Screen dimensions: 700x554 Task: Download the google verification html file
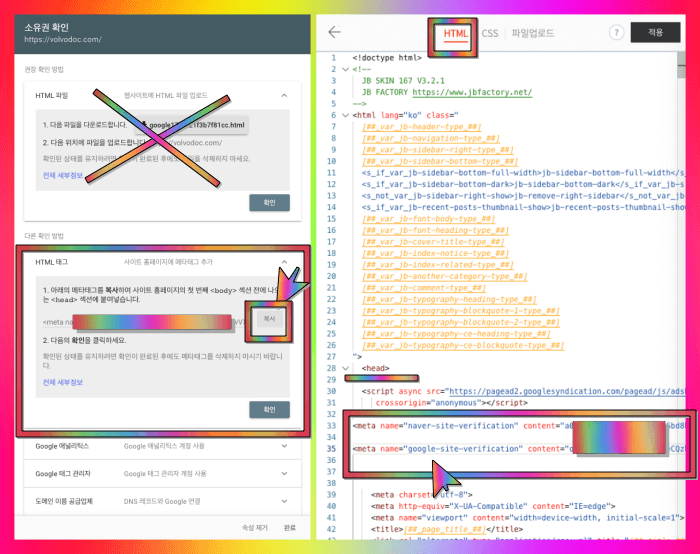pyautogui.click(x=192, y=125)
